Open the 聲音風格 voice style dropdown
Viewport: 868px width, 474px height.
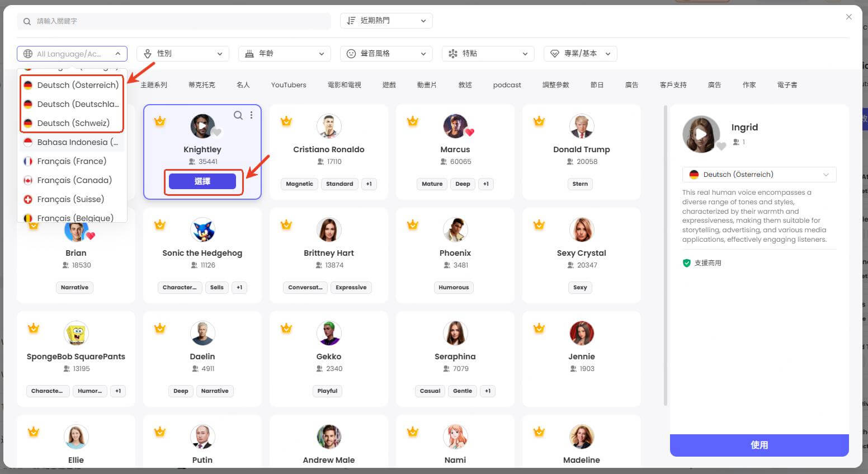click(386, 54)
